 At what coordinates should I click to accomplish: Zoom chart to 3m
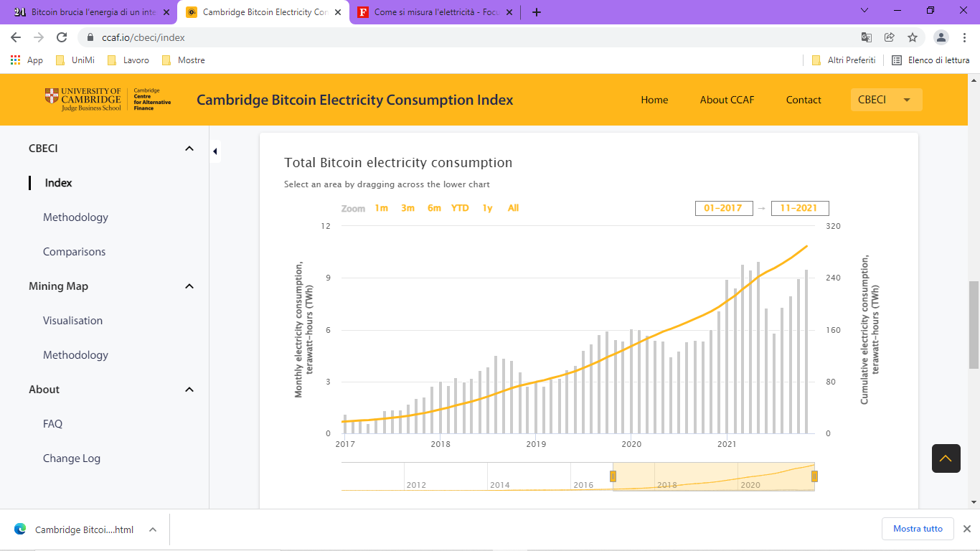[407, 208]
